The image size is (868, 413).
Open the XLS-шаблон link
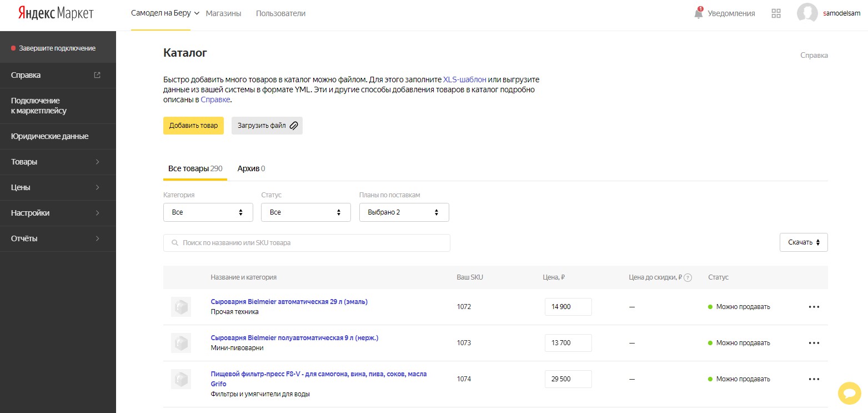tap(464, 79)
